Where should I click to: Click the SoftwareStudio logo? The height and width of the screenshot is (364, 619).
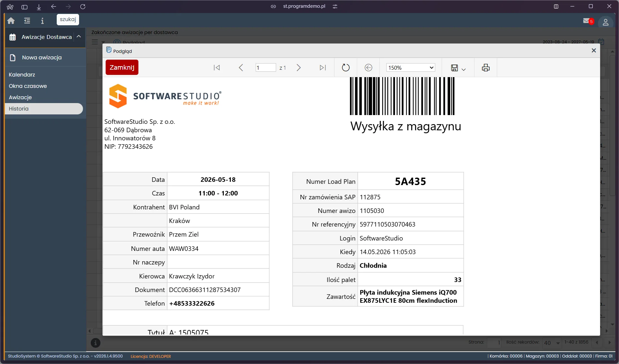165,96
